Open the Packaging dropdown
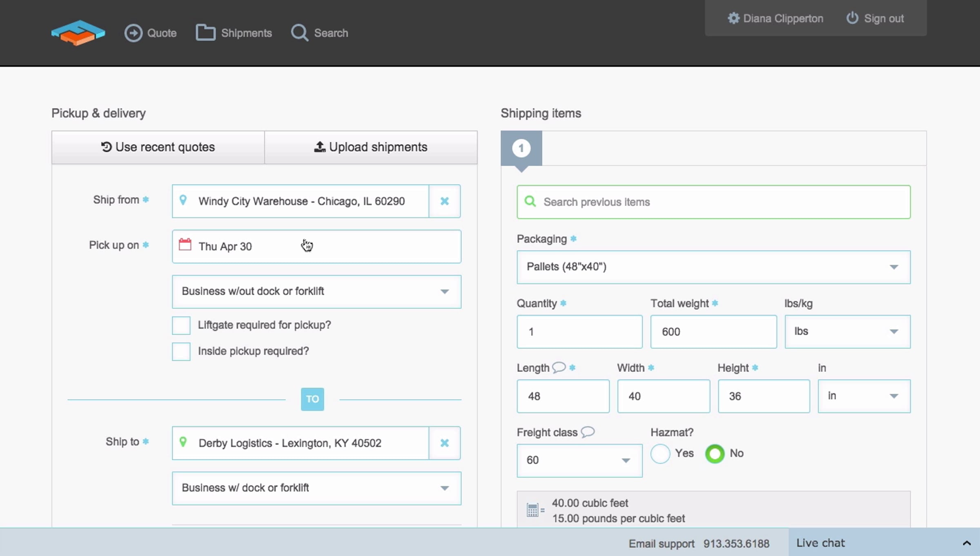This screenshot has height=556, width=980. click(x=713, y=267)
